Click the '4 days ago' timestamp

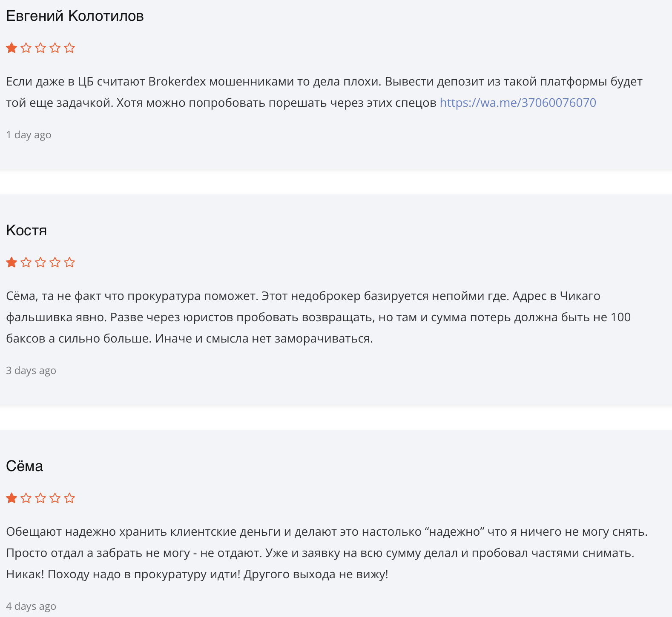(31, 606)
